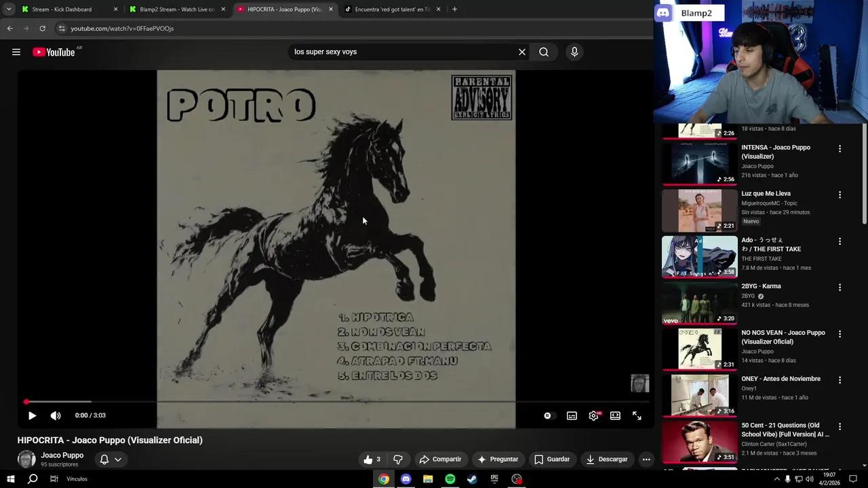This screenshot has width=868, height=488.
Task: Mute the video player volume
Action: click(56, 415)
